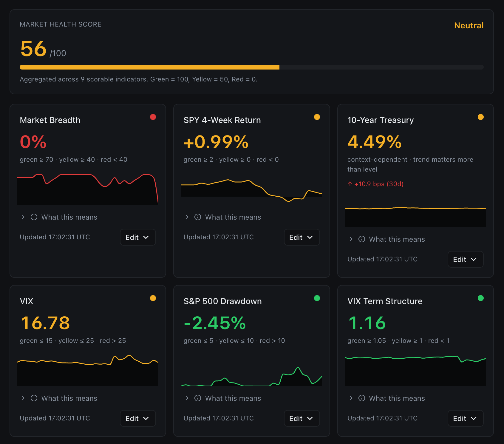
Task: Click the VIX Term Structure card title
Action: (x=385, y=301)
